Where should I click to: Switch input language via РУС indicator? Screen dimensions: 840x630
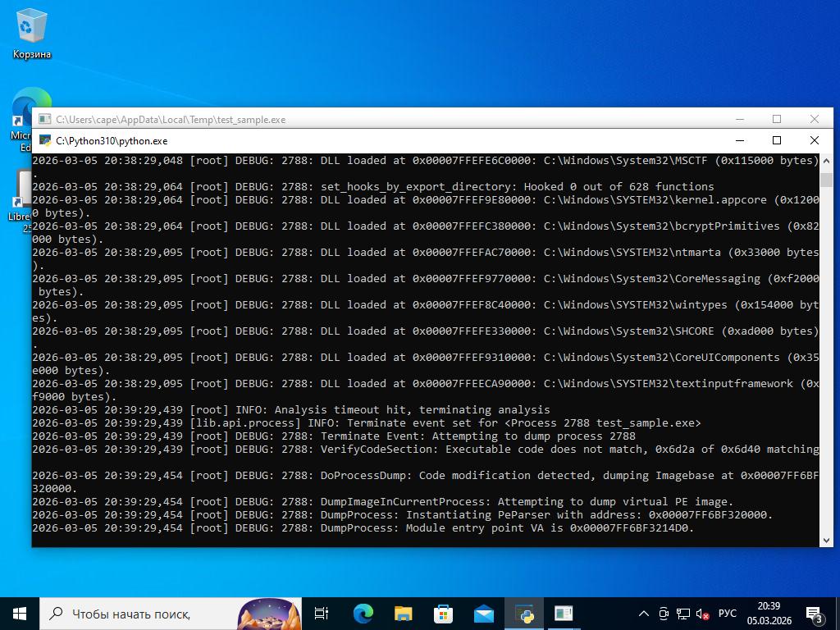[727, 613]
